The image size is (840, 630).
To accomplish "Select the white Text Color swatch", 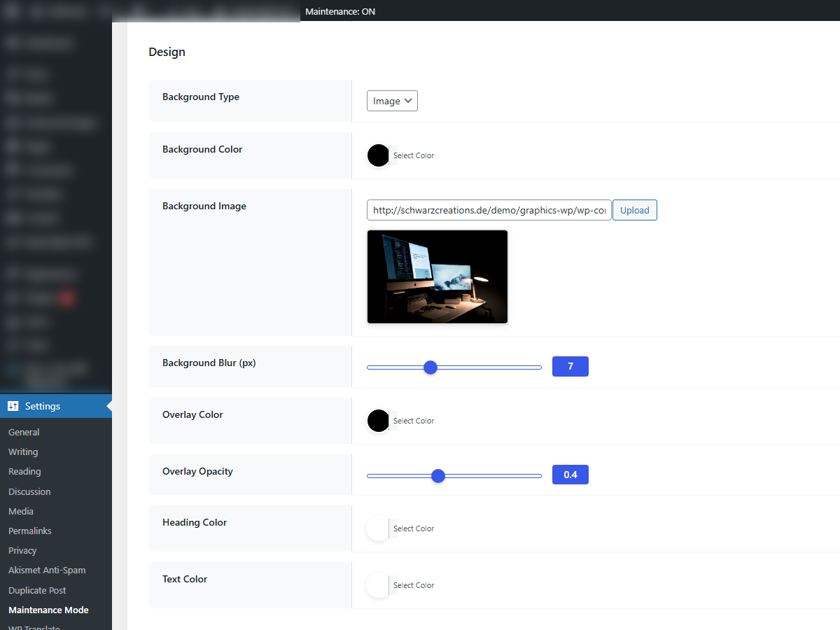I will coord(378,585).
